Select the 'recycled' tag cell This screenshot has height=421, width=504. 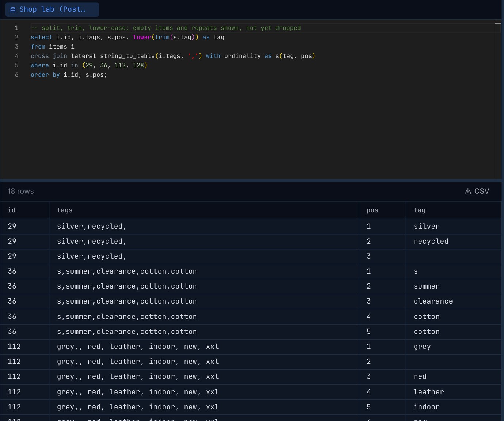coord(454,241)
